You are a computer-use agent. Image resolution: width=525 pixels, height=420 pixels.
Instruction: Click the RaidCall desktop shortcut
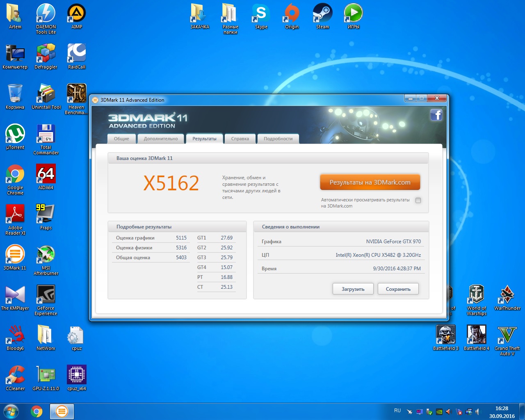[77, 56]
